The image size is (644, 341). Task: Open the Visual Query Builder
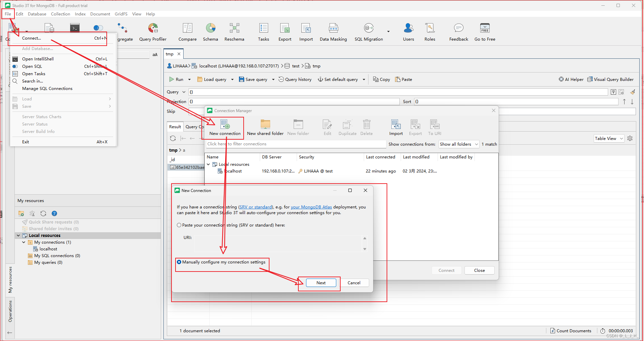pos(610,80)
